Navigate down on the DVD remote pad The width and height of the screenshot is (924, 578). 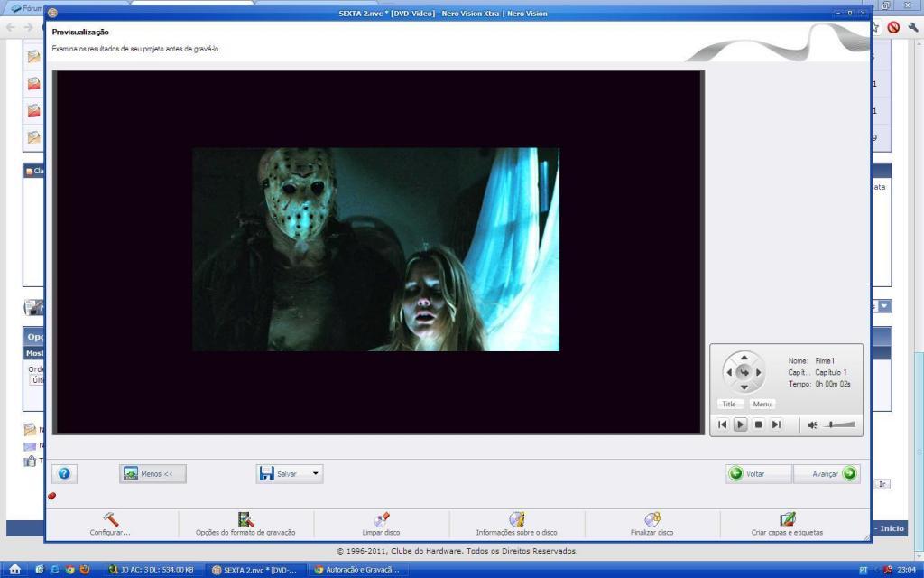744,387
